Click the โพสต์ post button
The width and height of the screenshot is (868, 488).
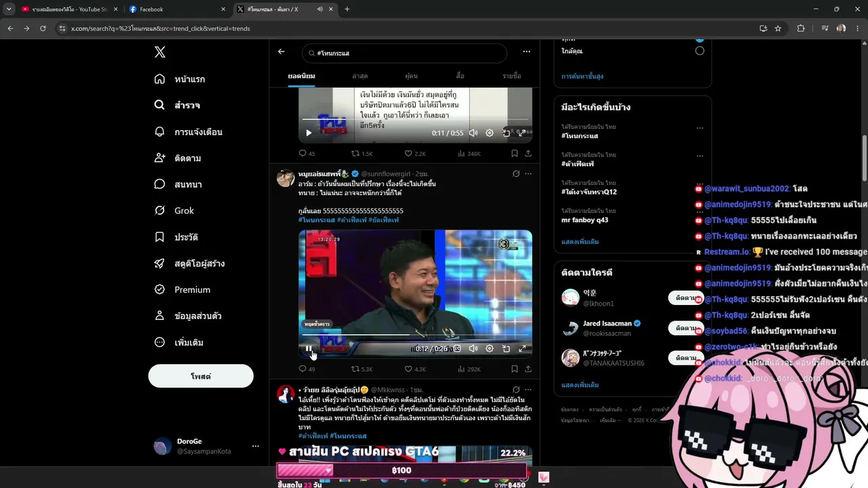pyautogui.click(x=201, y=376)
